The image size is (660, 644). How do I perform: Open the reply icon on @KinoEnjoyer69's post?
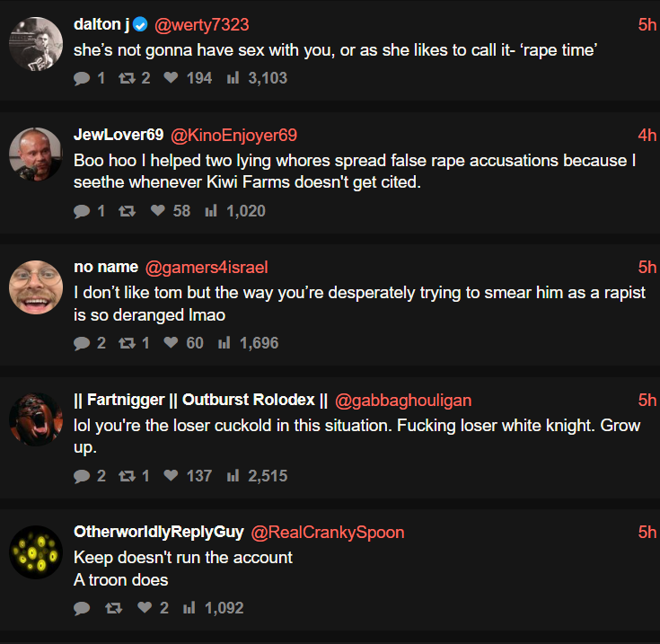pyautogui.click(x=83, y=211)
